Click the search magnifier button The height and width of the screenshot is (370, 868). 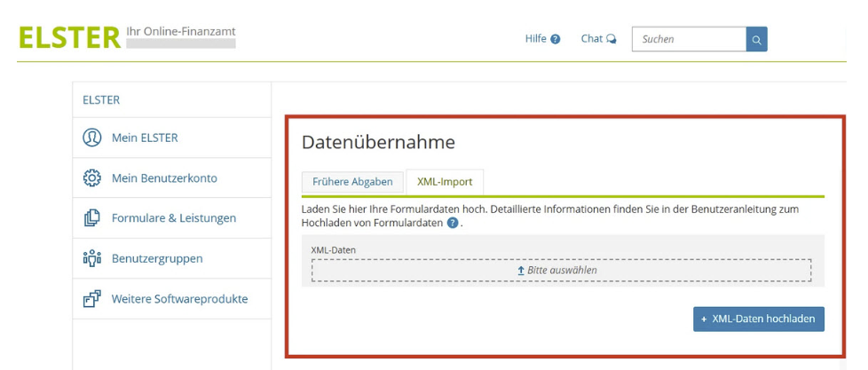[757, 39]
